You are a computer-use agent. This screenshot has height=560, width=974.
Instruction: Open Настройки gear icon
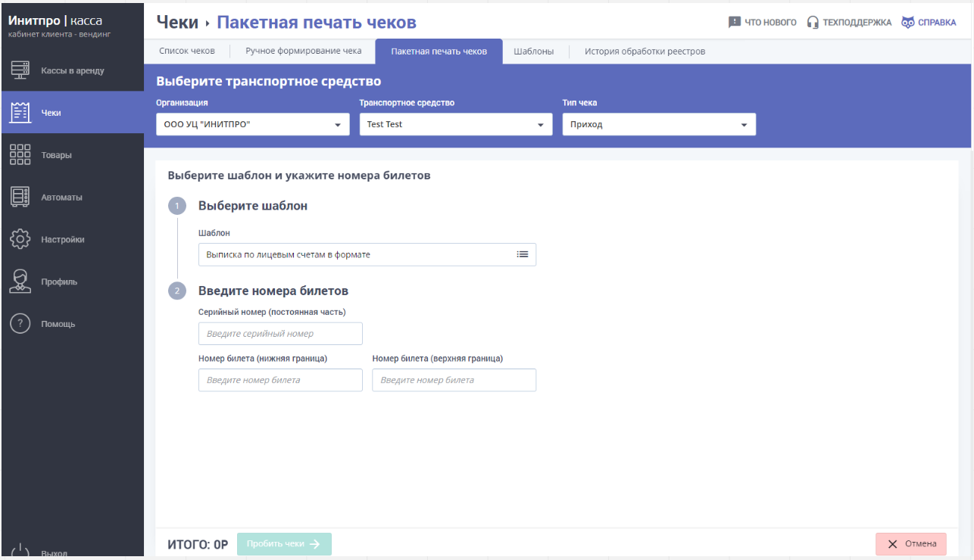[20, 239]
